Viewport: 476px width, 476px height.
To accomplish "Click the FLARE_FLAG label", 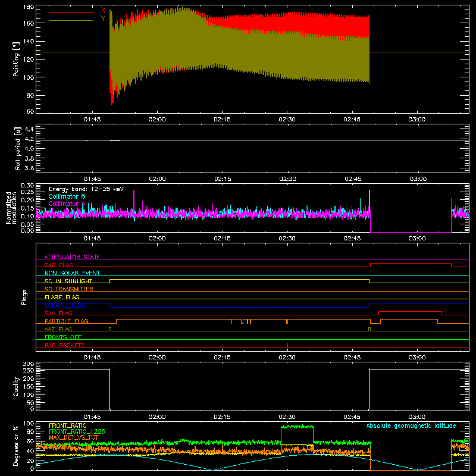I will click(62, 297).
